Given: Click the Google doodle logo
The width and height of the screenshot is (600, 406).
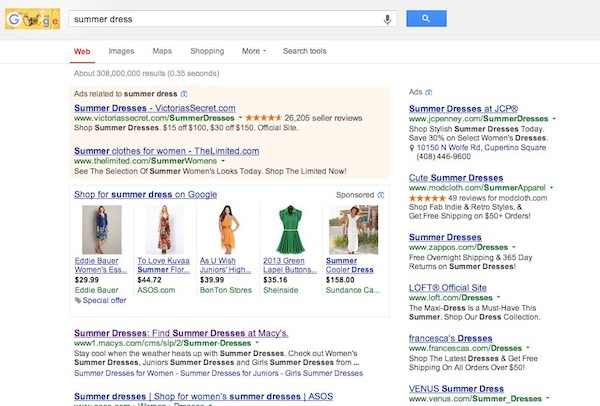Looking at the screenshot, I should pyautogui.click(x=33, y=19).
